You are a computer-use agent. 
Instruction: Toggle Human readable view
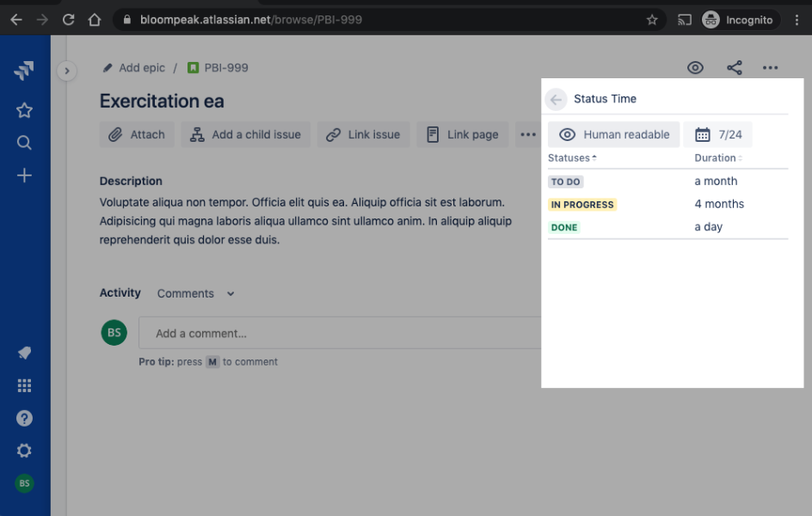pos(613,134)
